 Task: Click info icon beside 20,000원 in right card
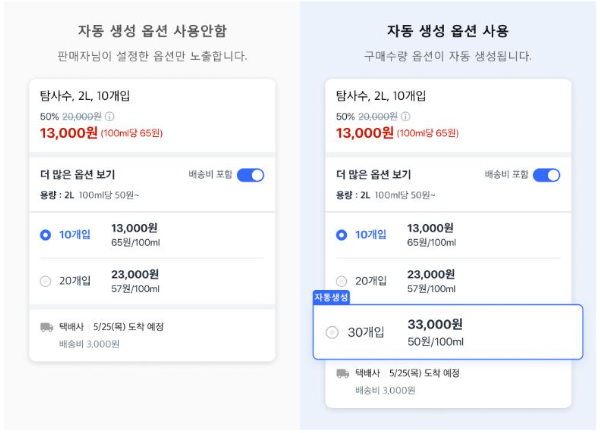tap(406, 116)
